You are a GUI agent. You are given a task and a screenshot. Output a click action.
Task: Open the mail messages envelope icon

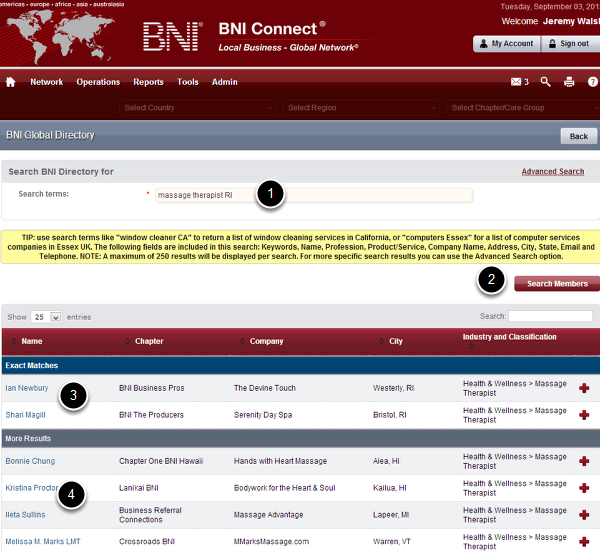click(517, 82)
